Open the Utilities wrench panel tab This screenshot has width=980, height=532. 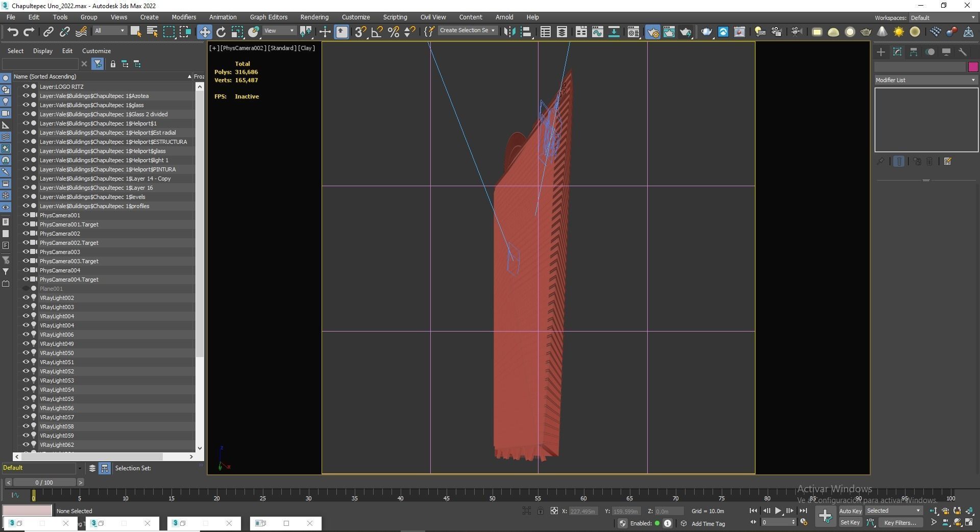pos(963,52)
